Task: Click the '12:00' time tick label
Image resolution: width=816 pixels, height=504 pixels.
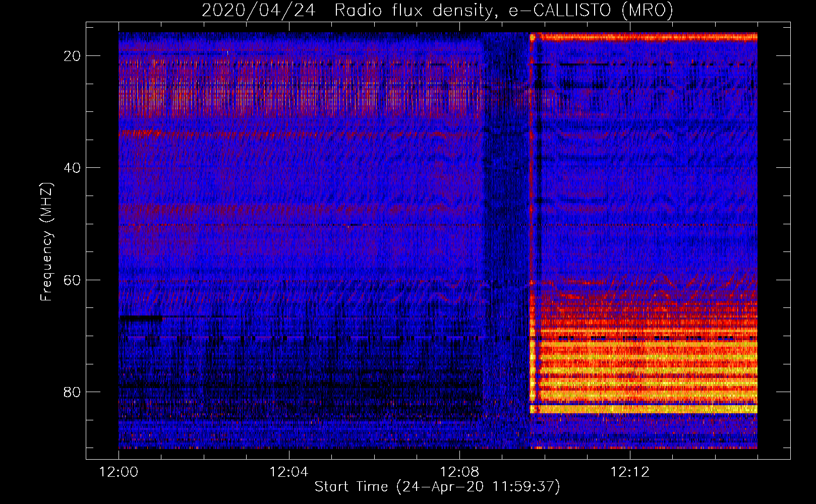Action: 119,472
